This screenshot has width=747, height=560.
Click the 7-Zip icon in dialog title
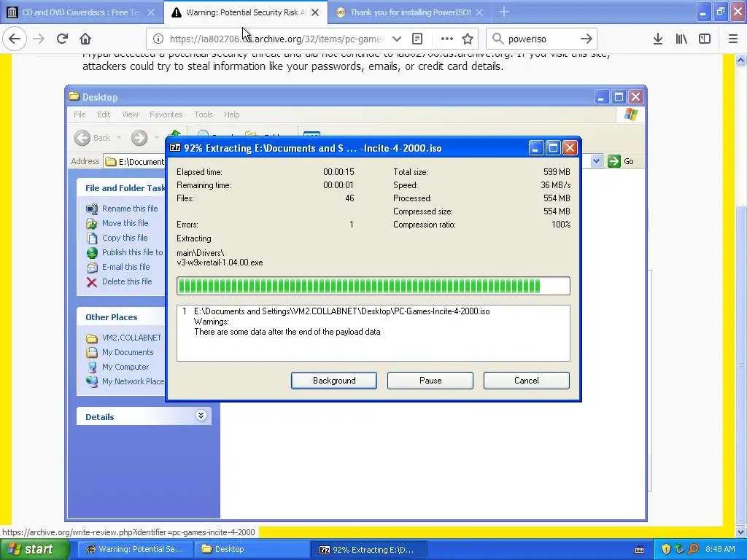[175, 147]
